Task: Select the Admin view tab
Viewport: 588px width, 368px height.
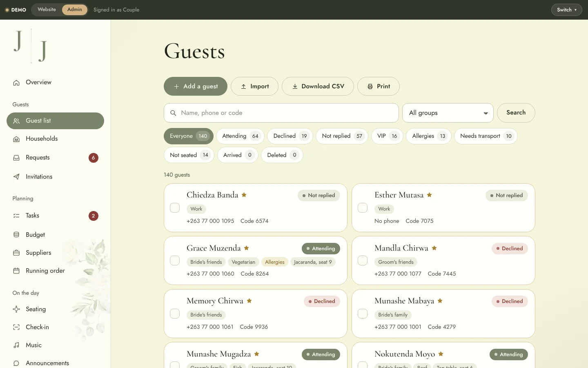Action: (75, 9)
